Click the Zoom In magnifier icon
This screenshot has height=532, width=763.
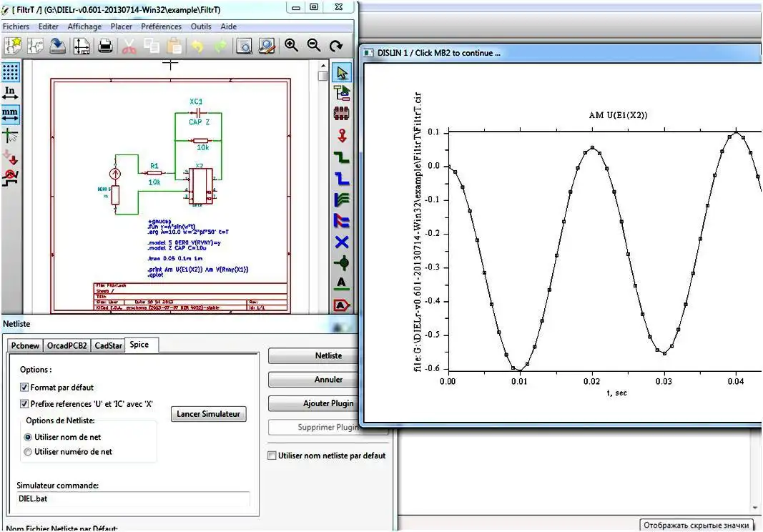point(291,45)
